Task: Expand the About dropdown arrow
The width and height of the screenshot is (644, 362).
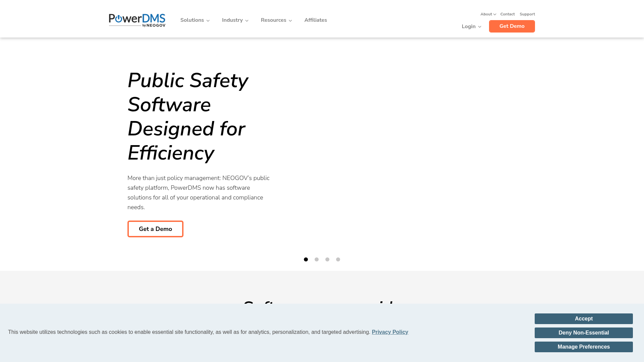Action: pos(495,14)
